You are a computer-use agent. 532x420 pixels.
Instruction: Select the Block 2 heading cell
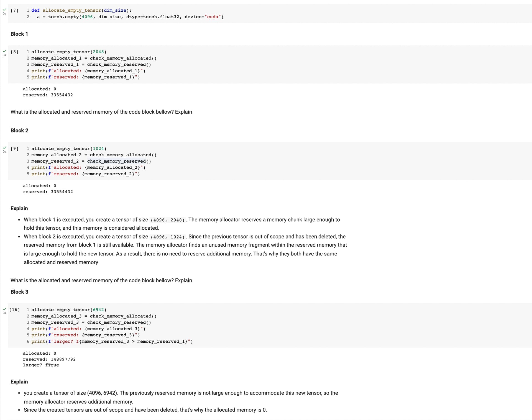click(19, 130)
